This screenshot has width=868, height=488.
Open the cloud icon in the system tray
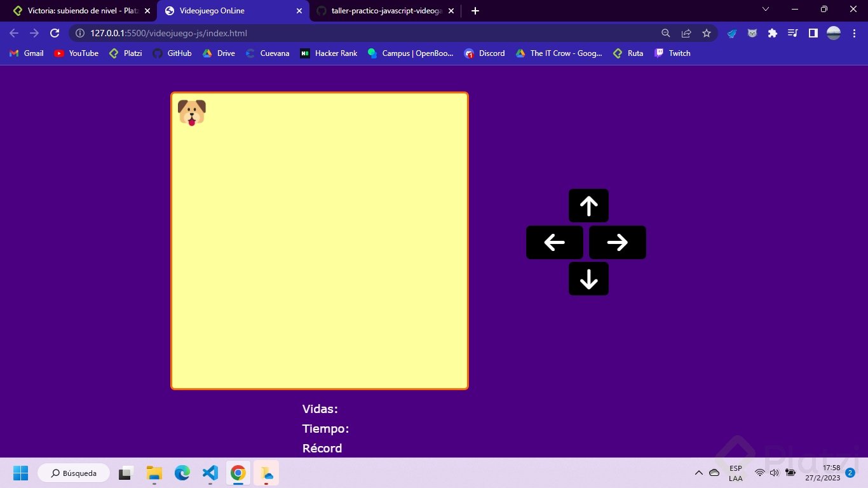coord(714,473)
